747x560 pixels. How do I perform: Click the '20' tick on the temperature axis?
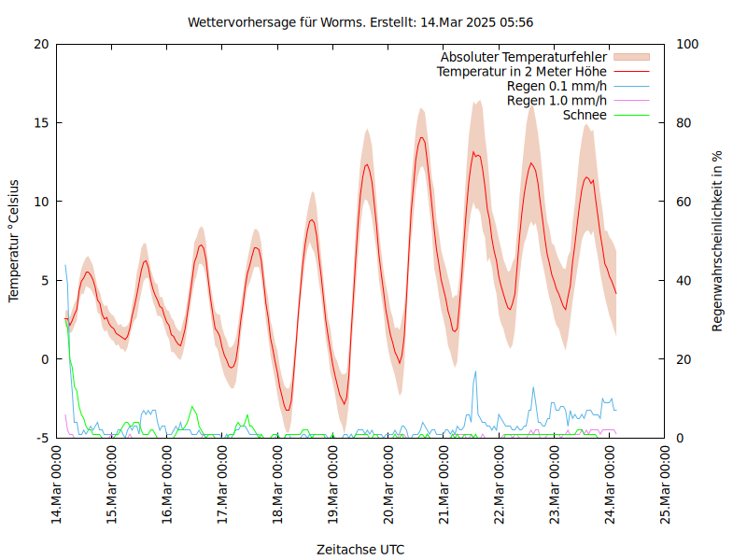tap(41, 44)
